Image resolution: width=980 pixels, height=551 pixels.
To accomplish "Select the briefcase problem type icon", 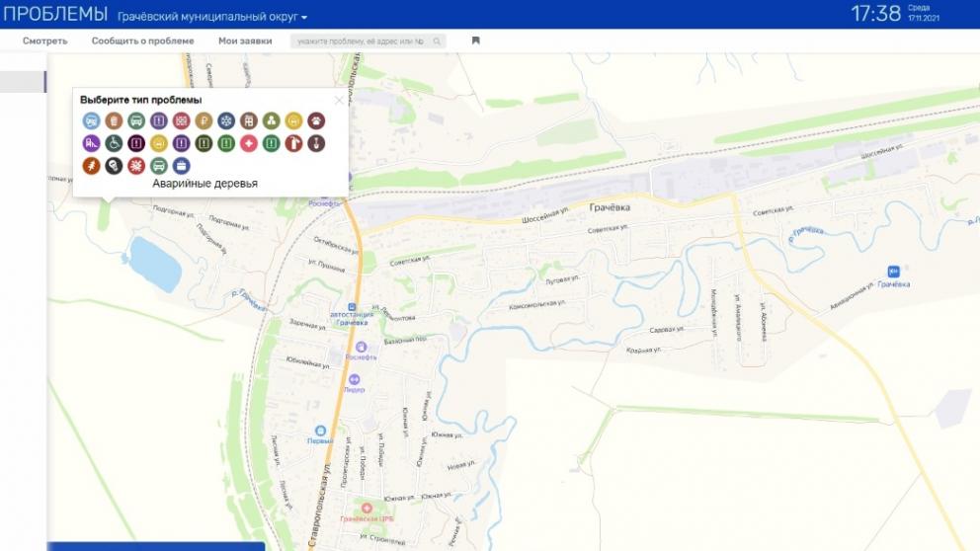I will coord(181,166).
